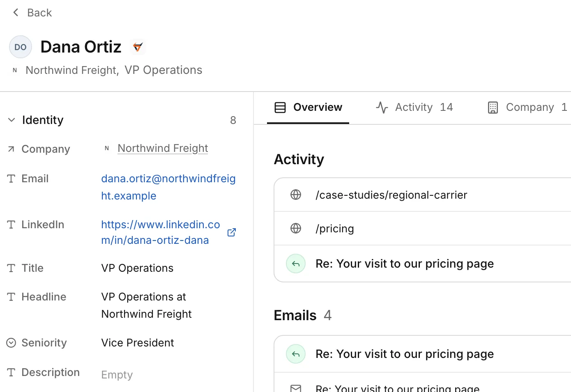The image size is (571, 392).
Task: Open the first Emails entry about pricing page
Action: [x=422, y=354]
